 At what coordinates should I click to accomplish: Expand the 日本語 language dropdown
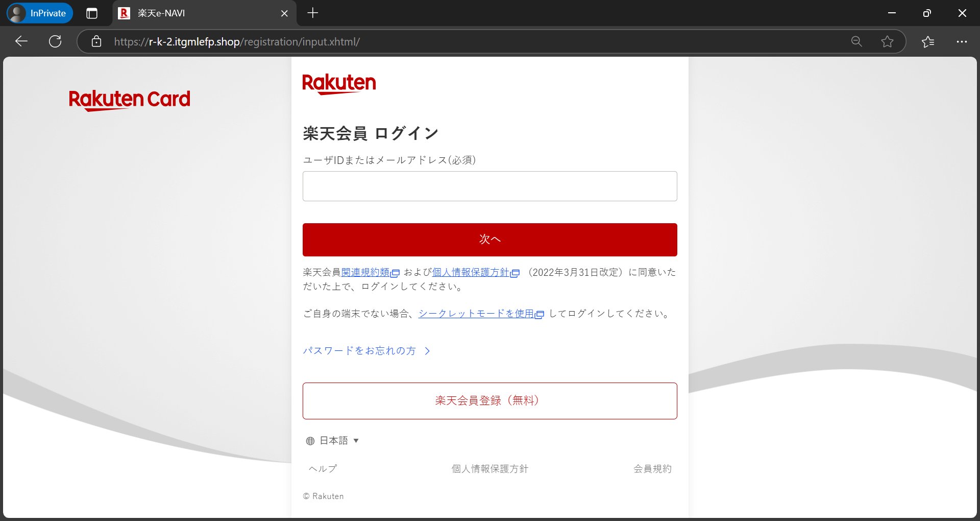click(333, 441)
